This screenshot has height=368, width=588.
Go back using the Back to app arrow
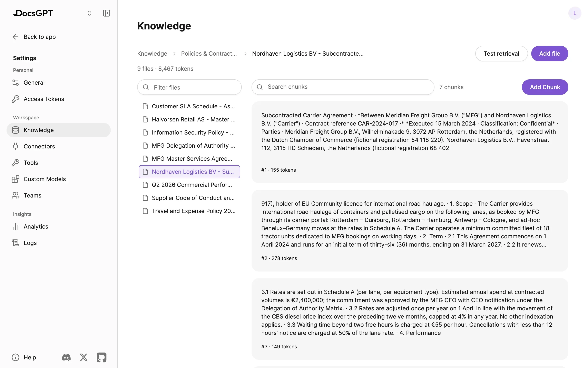click(x=16, y=37)
